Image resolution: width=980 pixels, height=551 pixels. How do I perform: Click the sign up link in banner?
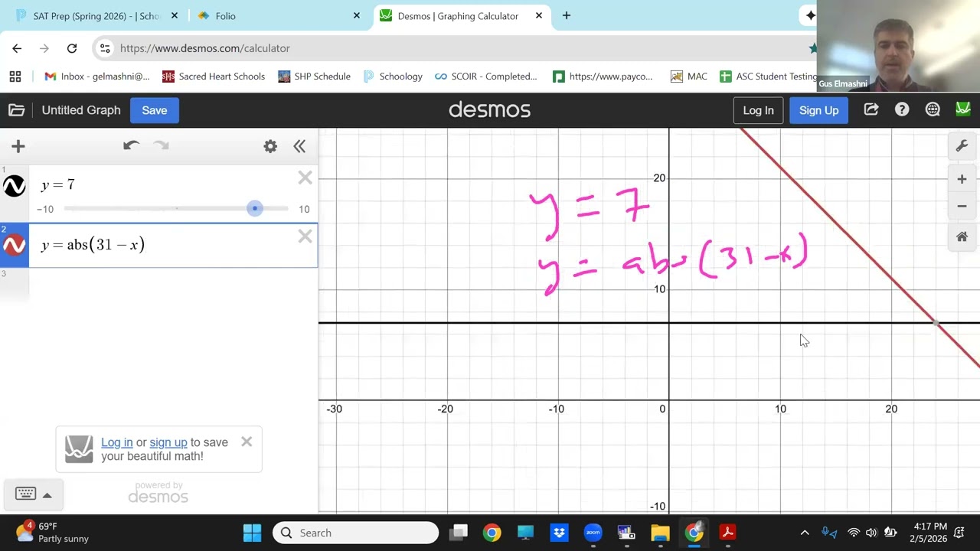coord(168,442)
